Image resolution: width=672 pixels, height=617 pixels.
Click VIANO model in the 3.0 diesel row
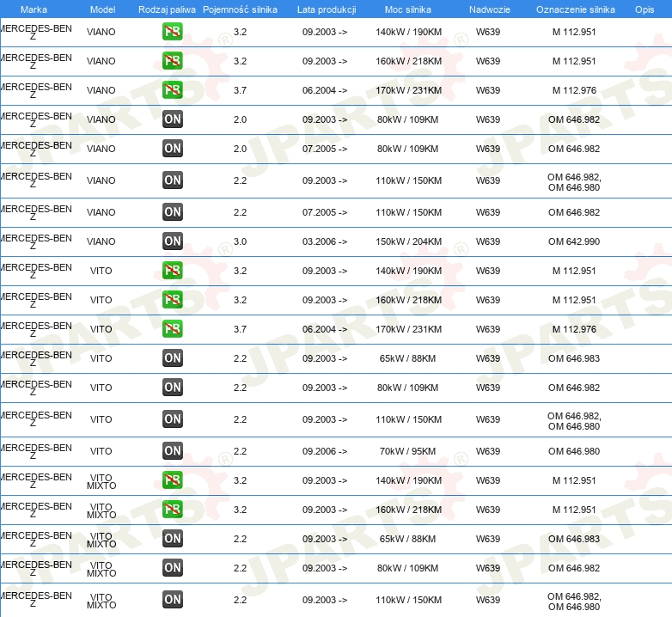(101, 241)
